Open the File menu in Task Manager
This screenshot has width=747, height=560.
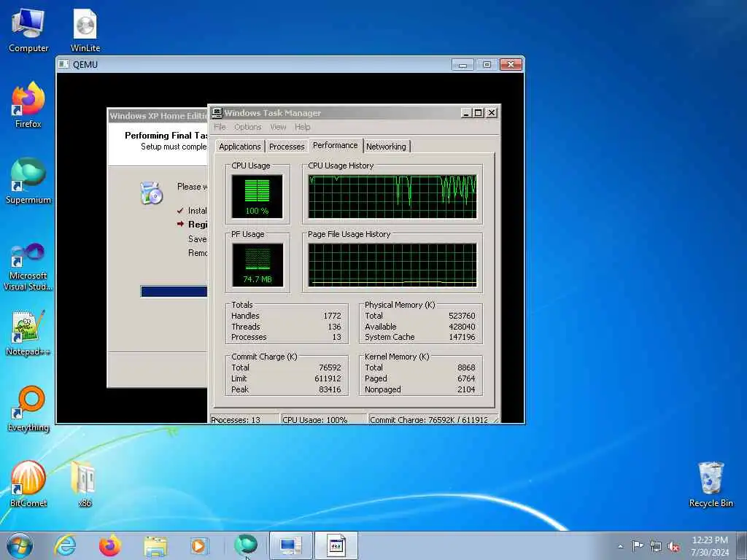(220, 127)
